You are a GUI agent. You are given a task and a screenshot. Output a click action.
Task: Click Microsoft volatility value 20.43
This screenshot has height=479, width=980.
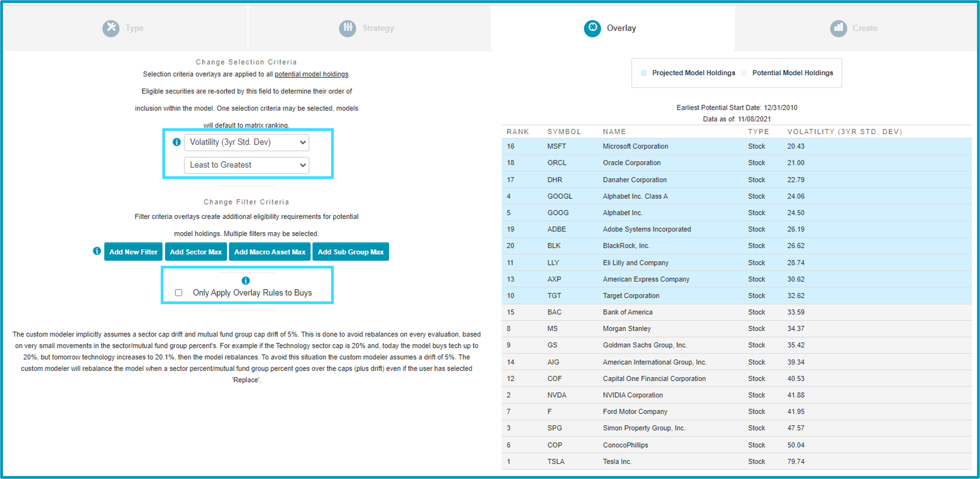tap(796, 146)
